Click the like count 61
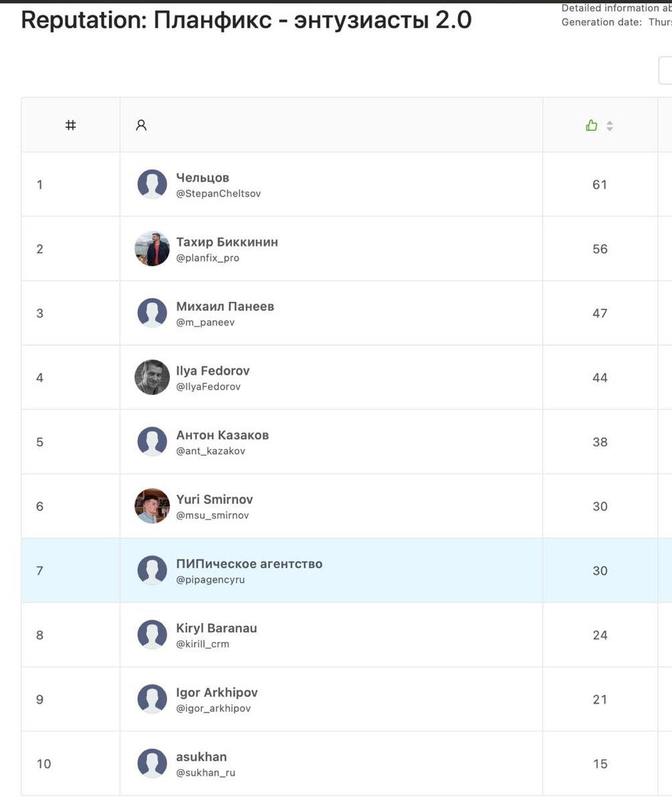This screenshot has width=672, height=802. (600, 184)
